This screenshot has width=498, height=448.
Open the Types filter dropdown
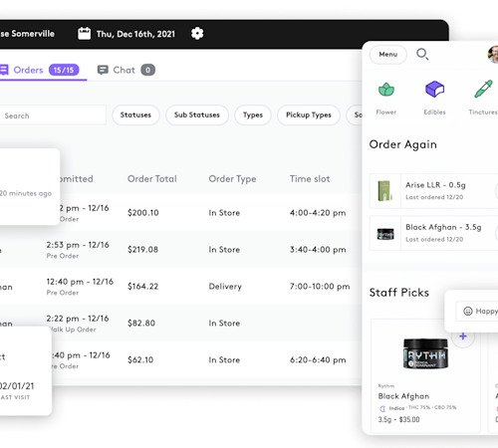(253, 114)
